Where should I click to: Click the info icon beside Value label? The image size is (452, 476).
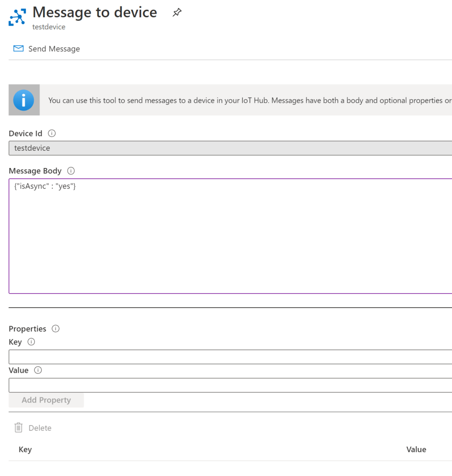point(38,370)
